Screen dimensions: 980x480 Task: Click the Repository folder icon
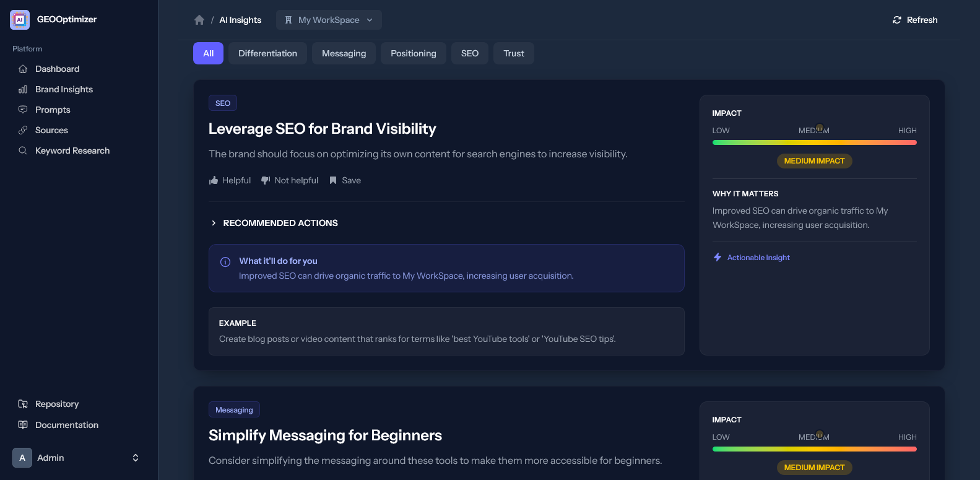coord(23,404)
